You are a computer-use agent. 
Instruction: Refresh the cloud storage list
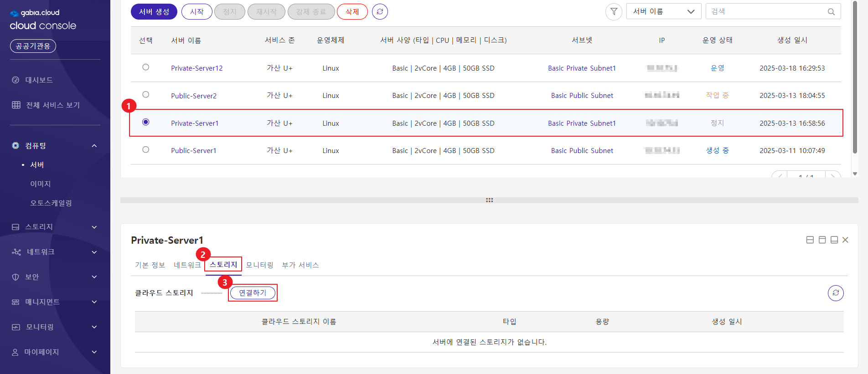(x=835, y=293)
